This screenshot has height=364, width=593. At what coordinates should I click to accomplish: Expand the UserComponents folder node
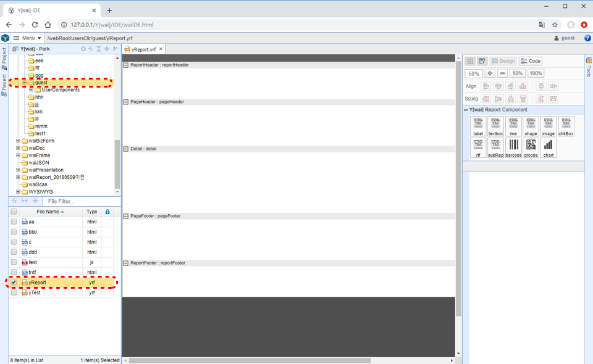[x=31, y=90]
